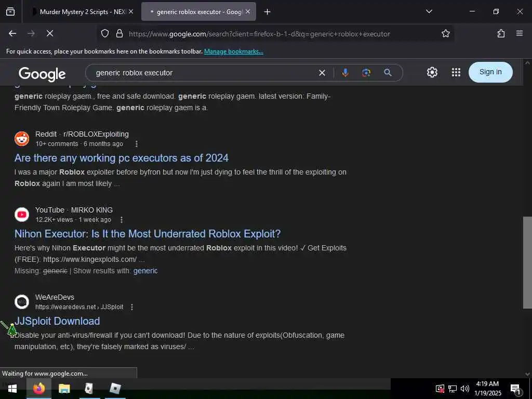Click WeAreDevs result favicon
This screenshot has height=399, width=532.
click(x=22, y=302)
